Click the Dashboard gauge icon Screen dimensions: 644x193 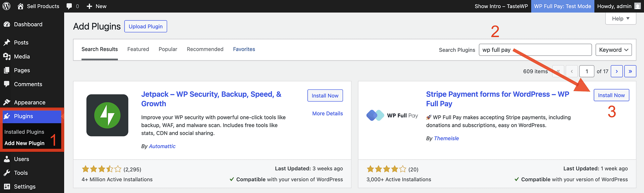[7, 24]
